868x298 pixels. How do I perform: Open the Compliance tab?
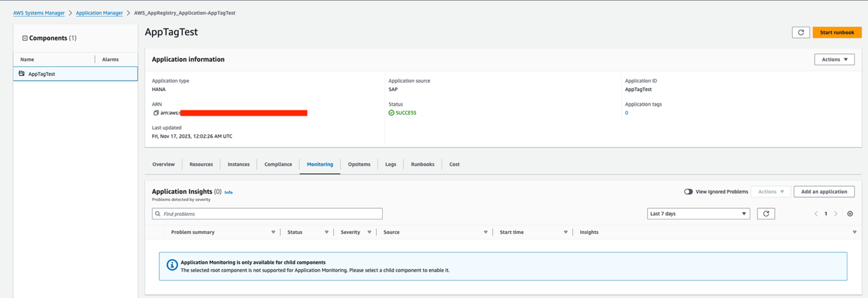tap(278, 164)
